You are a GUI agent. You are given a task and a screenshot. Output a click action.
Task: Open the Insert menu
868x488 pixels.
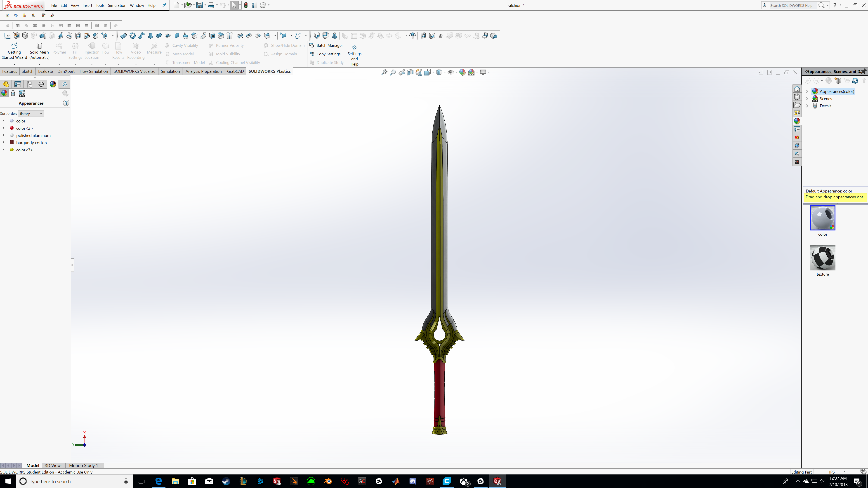pyautogui.click(x=87, y=5)
